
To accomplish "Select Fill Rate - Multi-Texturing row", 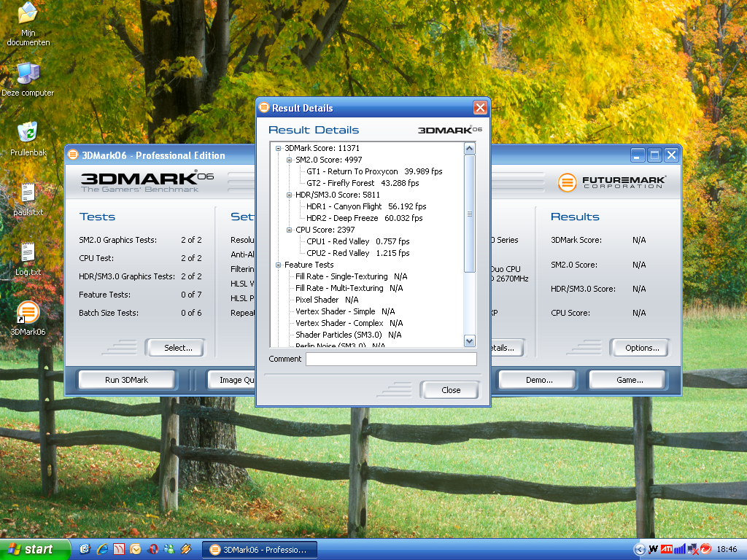I will click(x=349, y=288).
